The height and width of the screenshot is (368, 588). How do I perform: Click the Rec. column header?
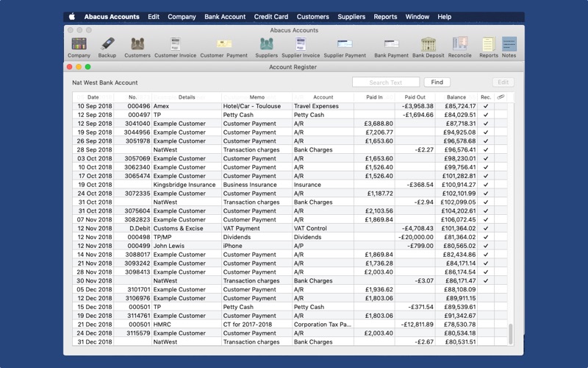(486, 97)
